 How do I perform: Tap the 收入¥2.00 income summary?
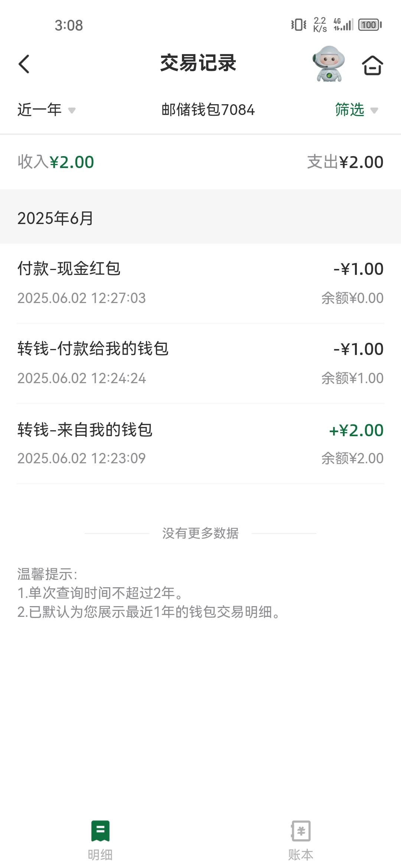click(56, 162)
